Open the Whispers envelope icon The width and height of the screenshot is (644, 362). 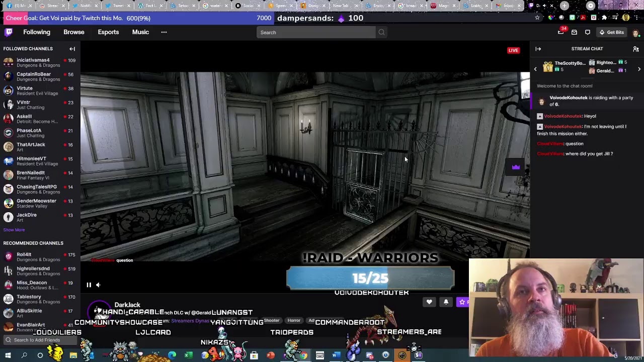point(574,32)
